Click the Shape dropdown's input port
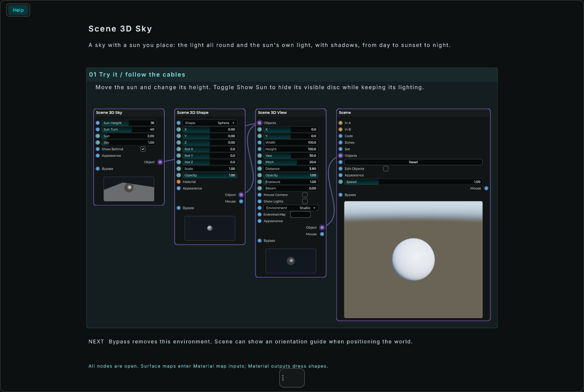The height and width of the screenshot is (392, 584). pos(178,123)
